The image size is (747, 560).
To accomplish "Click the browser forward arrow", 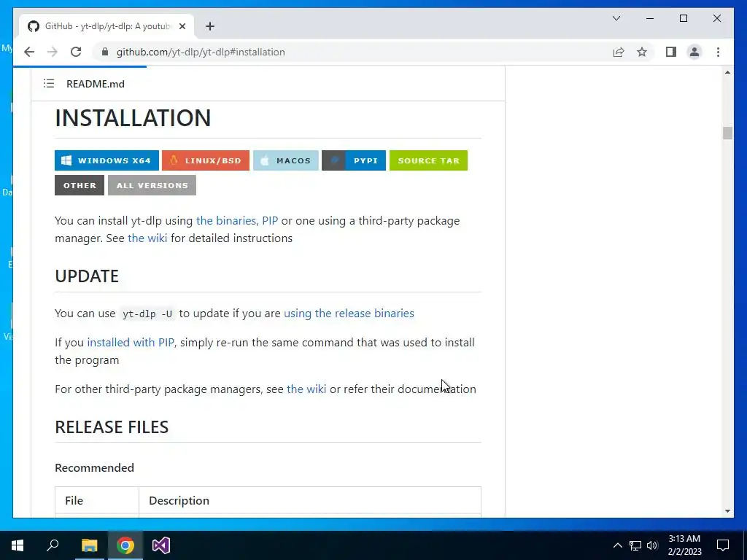I will [53, 52].
